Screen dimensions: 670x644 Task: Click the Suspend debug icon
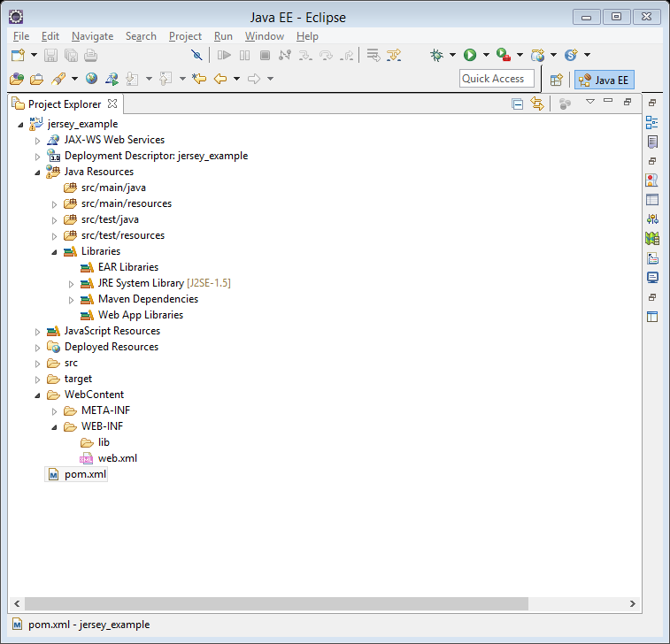coord(244,55)
